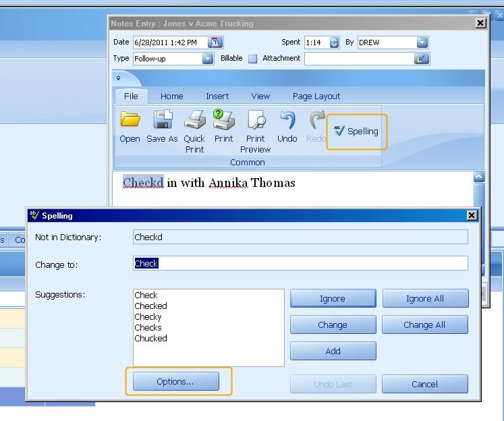Click the Ignore button

click(333, 298)
